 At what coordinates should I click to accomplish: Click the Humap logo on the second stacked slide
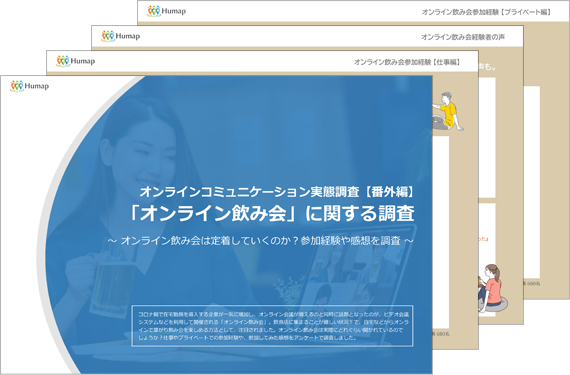tap(76, 61)
